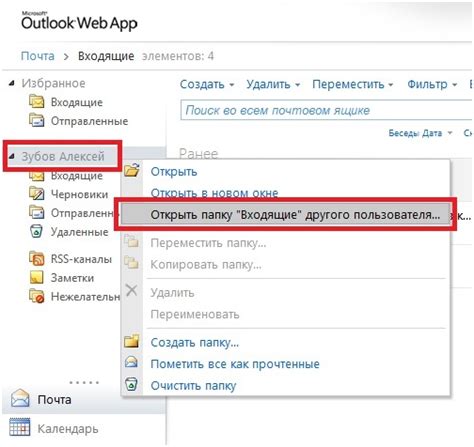
Task: Open the Удаленные recycle bin icon
Action: click(36, 231)
